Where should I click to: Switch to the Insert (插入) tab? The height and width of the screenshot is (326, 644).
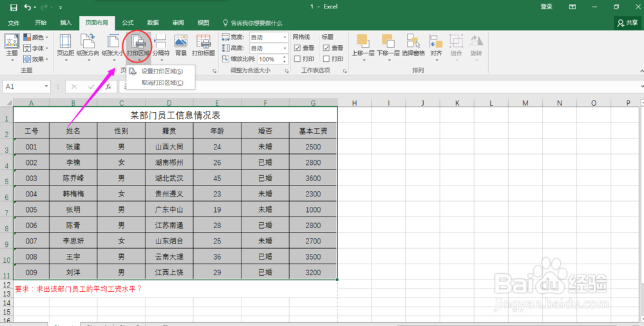click(x=66, y=23)
